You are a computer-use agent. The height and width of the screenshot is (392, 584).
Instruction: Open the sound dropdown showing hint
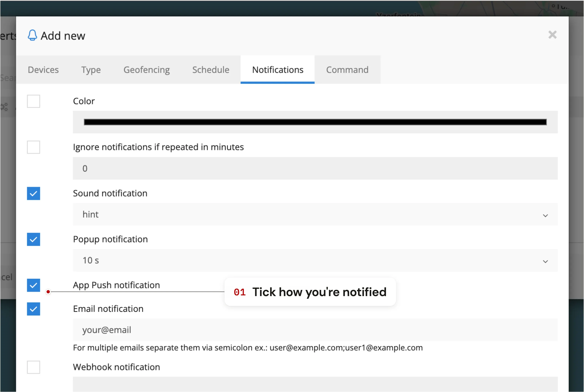[x=315, y=214]
